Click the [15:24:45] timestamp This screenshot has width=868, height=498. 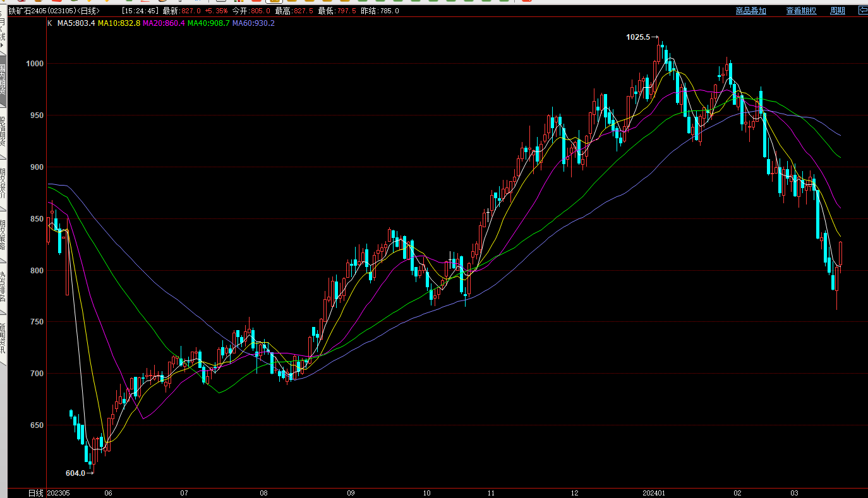coord(140,11)
